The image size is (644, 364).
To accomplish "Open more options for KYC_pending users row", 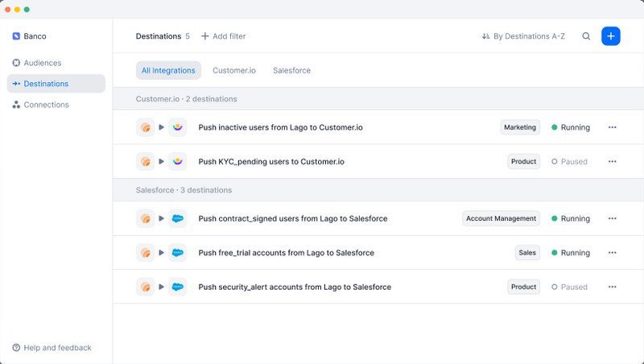I will pos(612,162).
